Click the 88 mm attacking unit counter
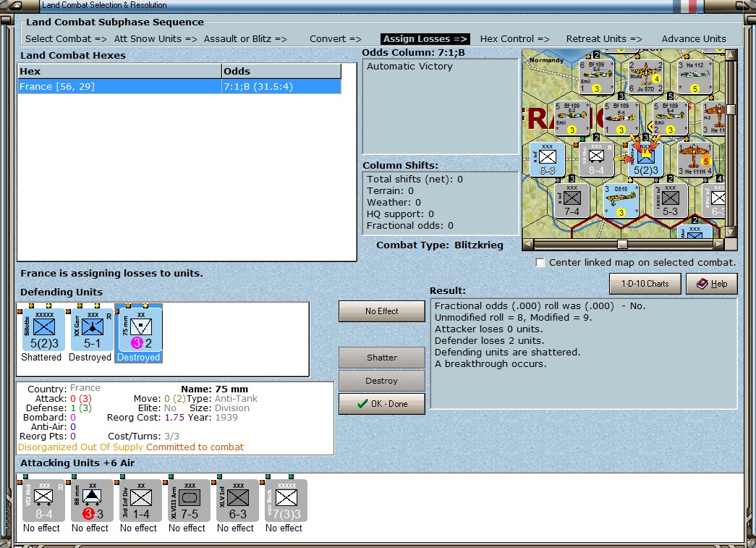Viewport: 756px width, 548px height. pyautogui.click(x=92, y=501)
